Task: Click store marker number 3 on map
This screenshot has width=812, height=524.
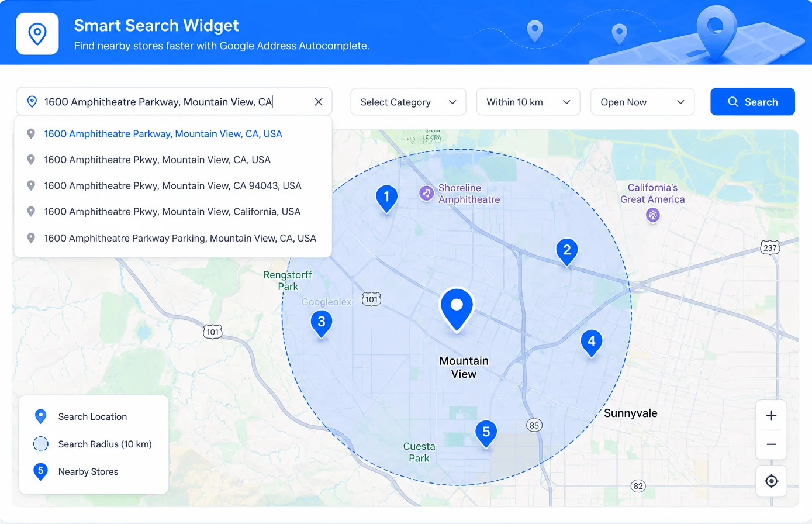Action: 321,323
